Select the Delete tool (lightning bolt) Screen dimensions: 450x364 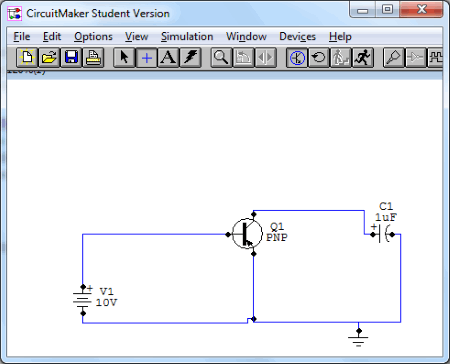[x=190, y=58]
